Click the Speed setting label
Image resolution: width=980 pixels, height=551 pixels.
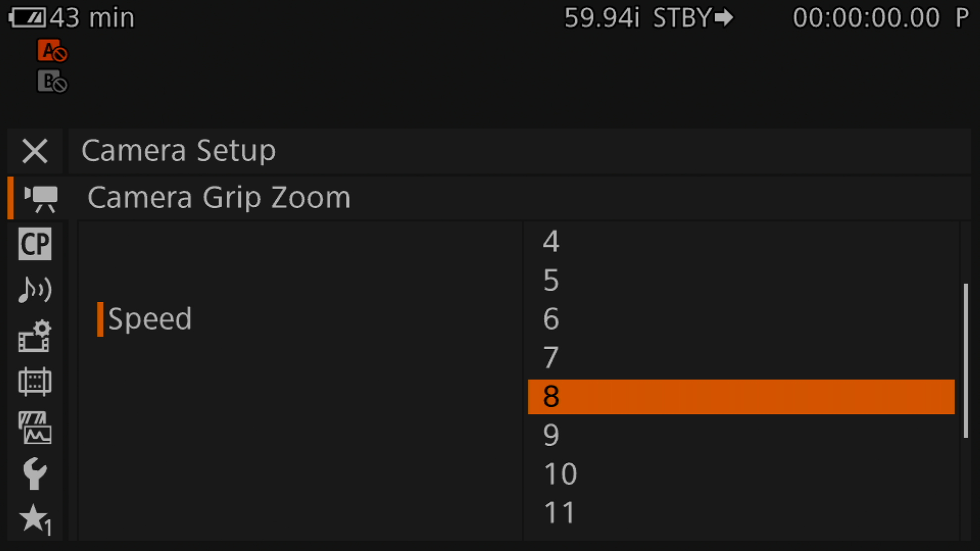[x=149, y=319]
